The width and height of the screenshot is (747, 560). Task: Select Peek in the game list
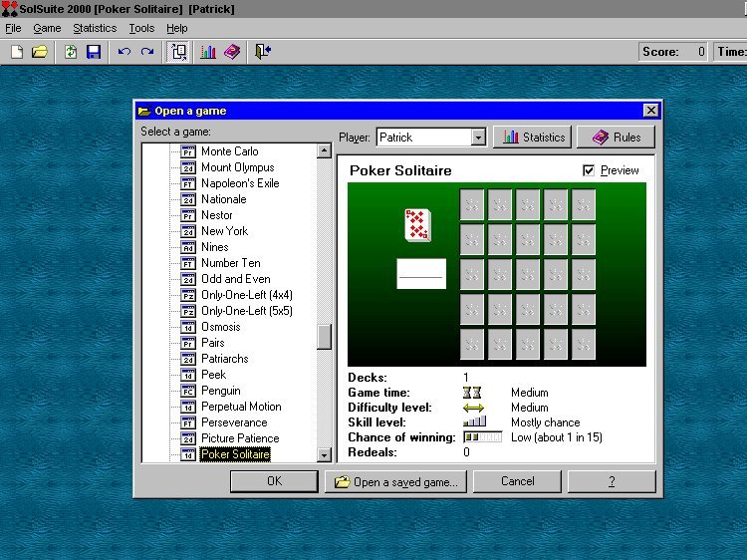[213, 375]
